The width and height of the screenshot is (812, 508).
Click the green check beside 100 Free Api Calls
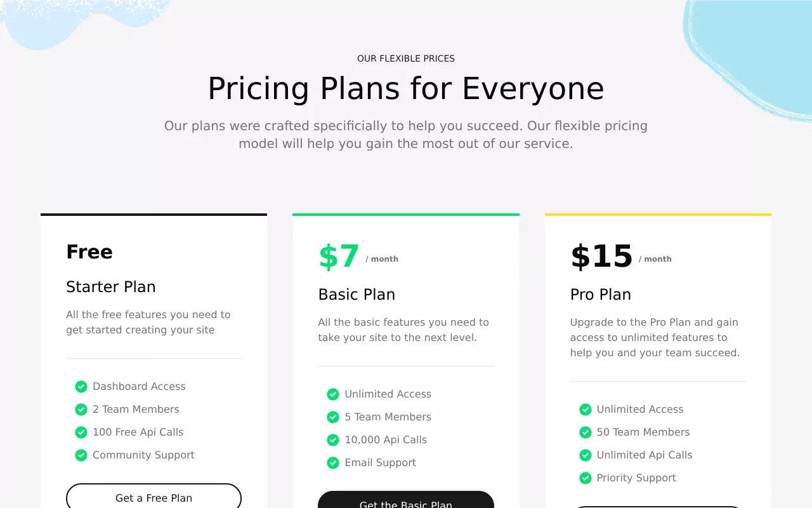[81, 432]
